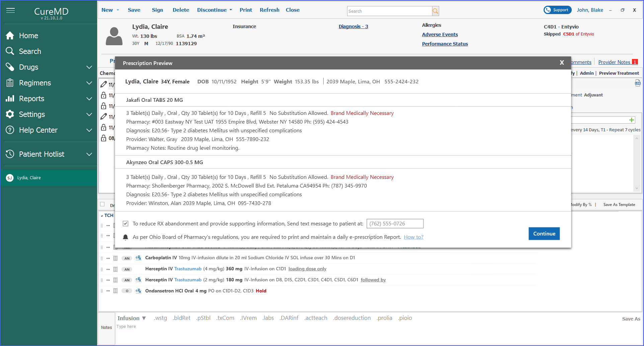Click the Patient Hotlist clock icon
The width and height of the screenshot is (644, 346).
point(10,154)
